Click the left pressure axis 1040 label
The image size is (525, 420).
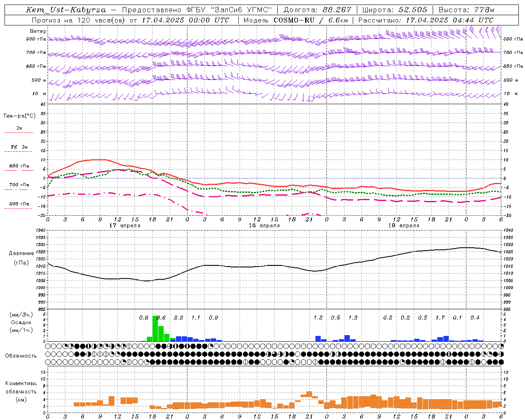click(x=41, y=231)
